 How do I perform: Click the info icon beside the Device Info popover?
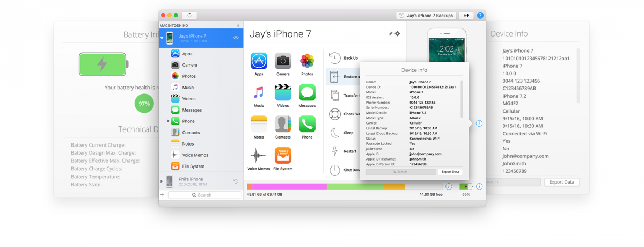[x=479, y=123]
